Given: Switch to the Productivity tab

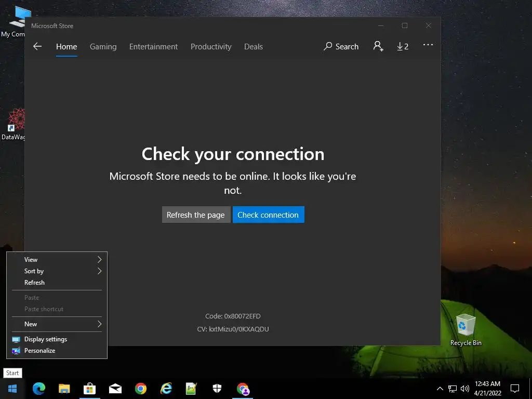Looking at the screenshot, I should point(211,46).
